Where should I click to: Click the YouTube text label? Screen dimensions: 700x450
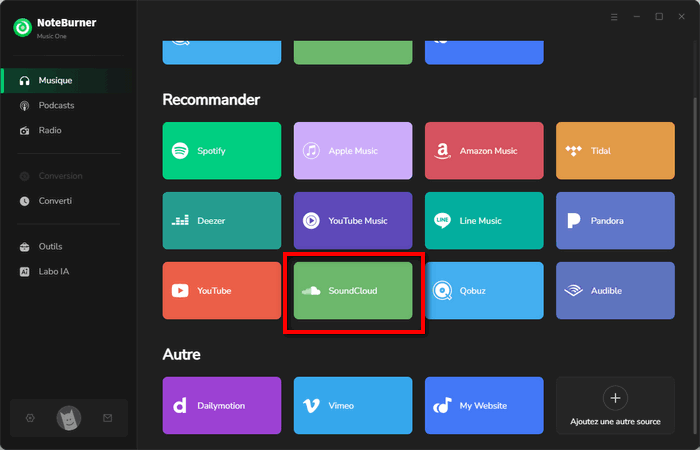pyautogui.click(x=214, y=291)
